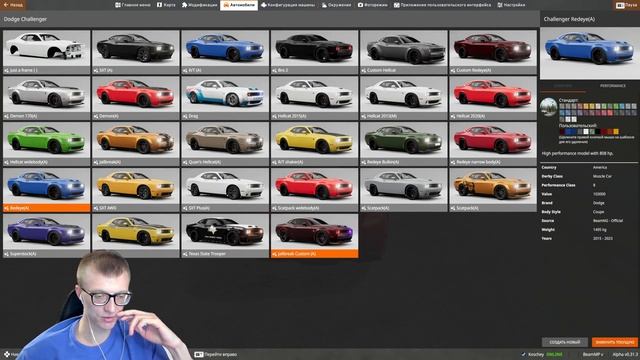Select the black SXT (A) configuration
The image size is (640, 360).
(136, 52)
